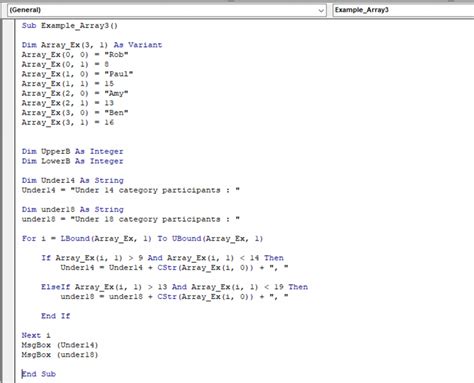The height and width of the screenshot is (383, 474).
Task: Click the 'Dim UpperB As Integer' line
Action: point(73,151)
